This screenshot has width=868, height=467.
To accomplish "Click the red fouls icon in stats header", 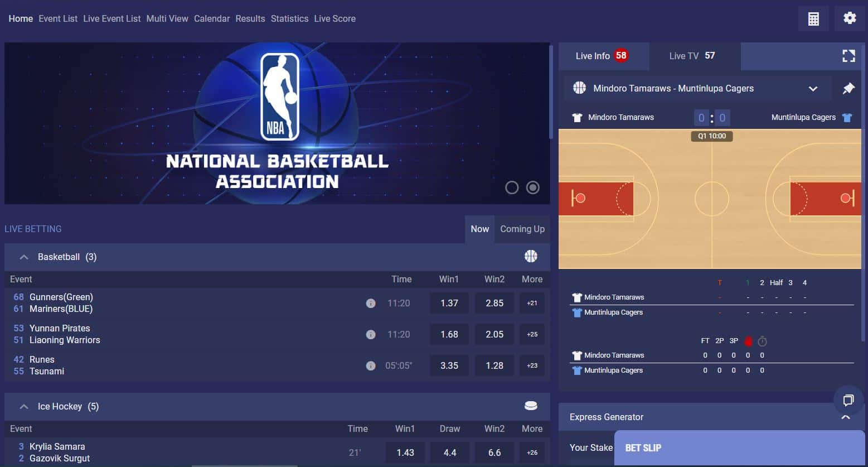I will (748, 341).
